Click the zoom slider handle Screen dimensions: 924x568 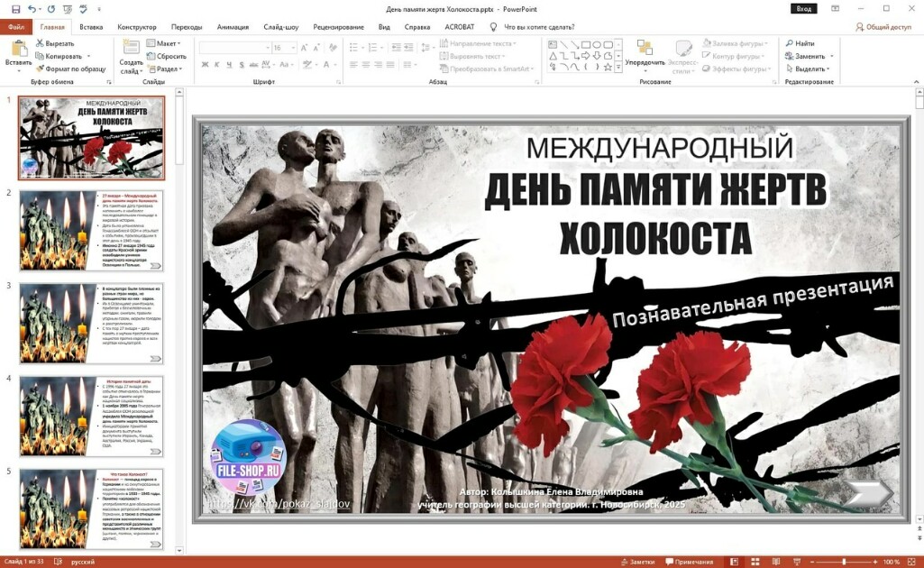844,562
